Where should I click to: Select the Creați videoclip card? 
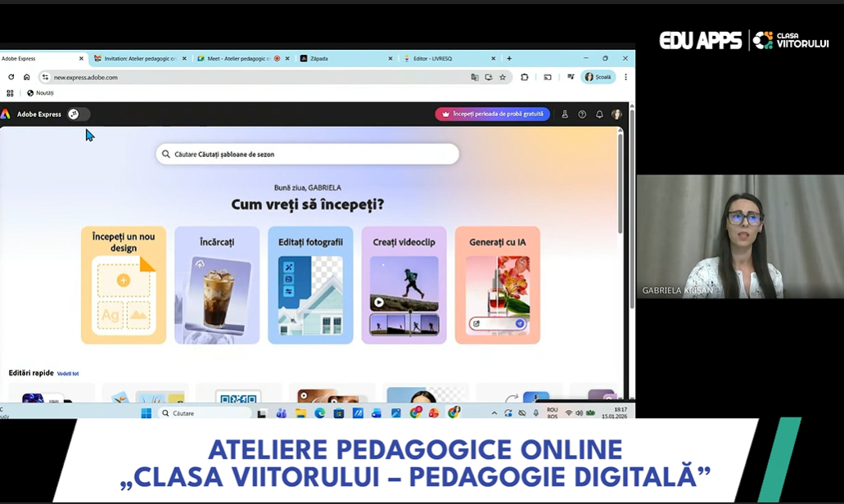point(404,285)
